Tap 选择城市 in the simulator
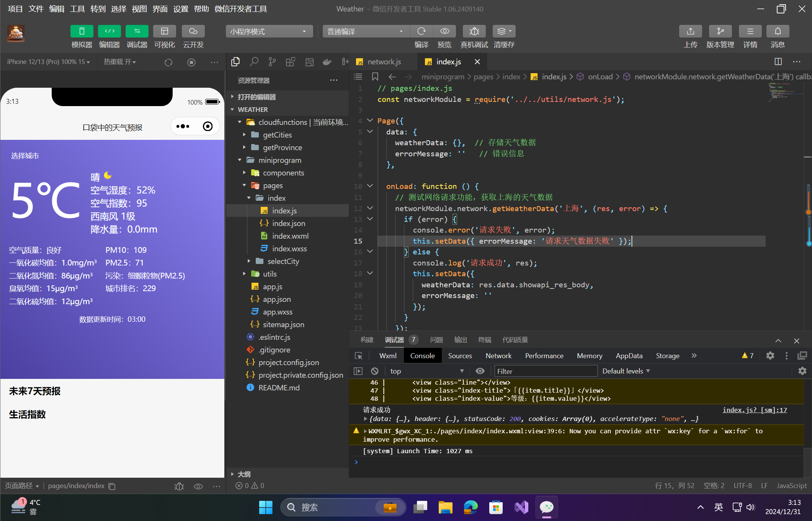The image size is (812, 521). tap(25, 156)
